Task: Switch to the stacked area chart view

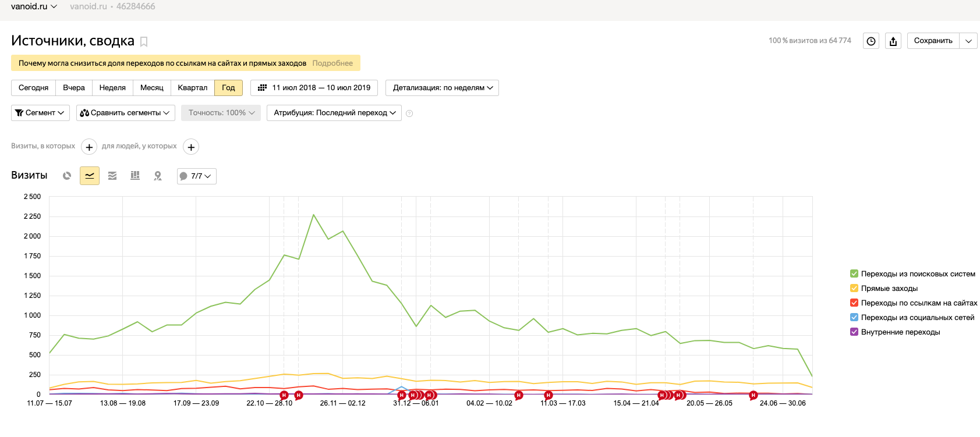Action: (112, 176)
